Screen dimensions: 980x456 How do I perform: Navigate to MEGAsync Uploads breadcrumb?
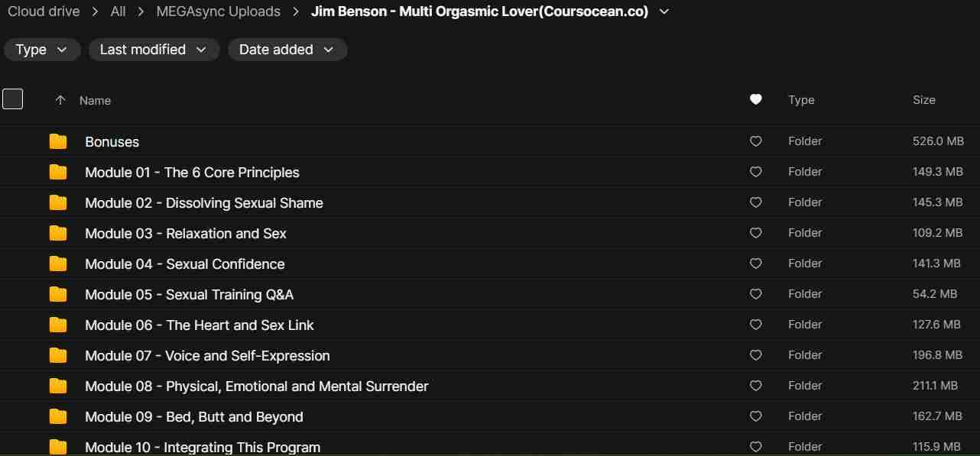pos(218,11)
